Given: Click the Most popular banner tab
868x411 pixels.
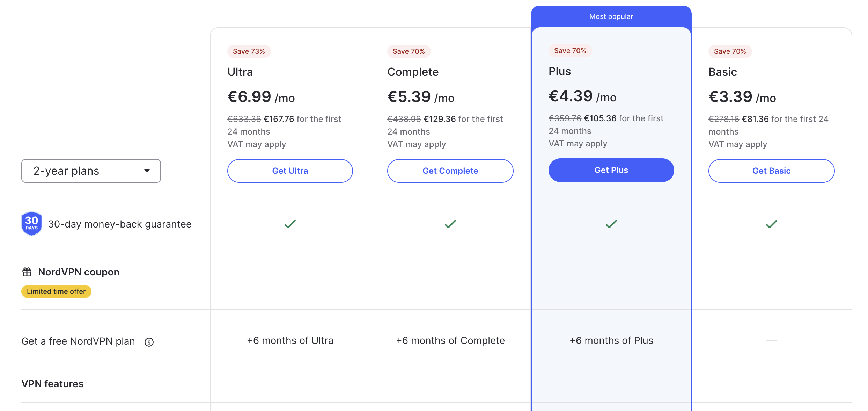Looking at the screenshot, I should coord(611,16).
